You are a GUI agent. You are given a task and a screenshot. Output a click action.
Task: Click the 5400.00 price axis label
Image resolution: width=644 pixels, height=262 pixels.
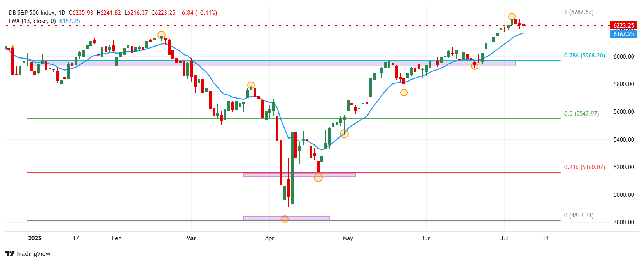624,139
